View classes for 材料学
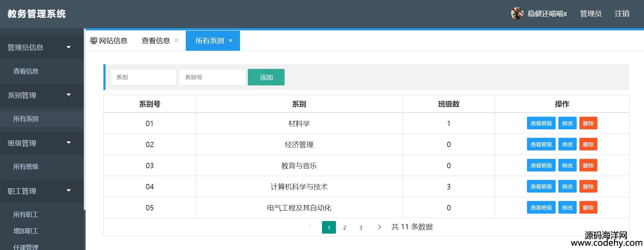The height and width of the screenshot is (250, 644). (541, 123)
